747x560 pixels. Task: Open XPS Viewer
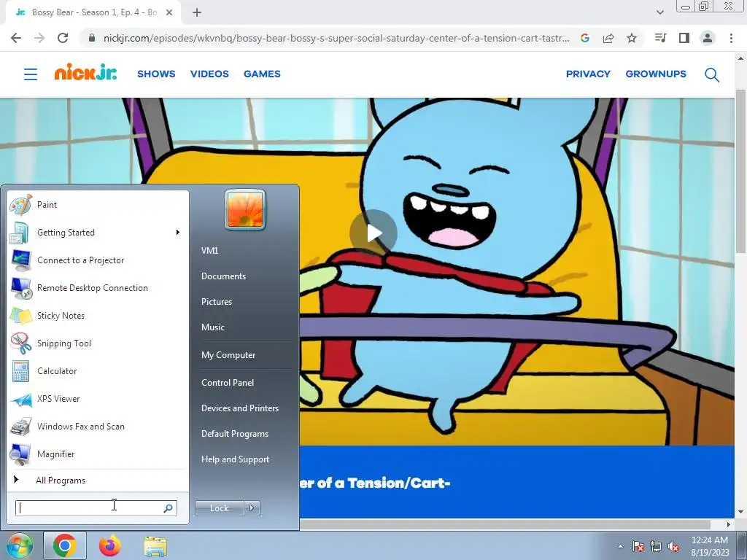pos(58,399)
